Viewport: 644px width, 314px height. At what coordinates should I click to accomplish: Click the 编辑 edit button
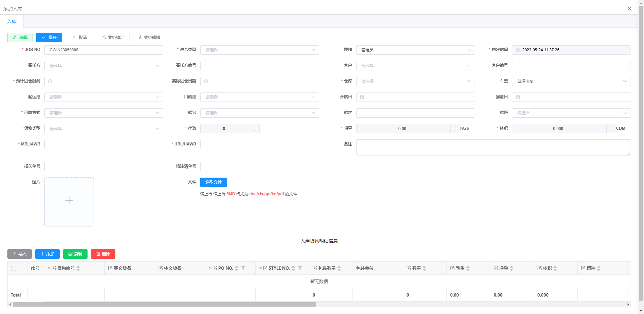(x=20, y=38)
